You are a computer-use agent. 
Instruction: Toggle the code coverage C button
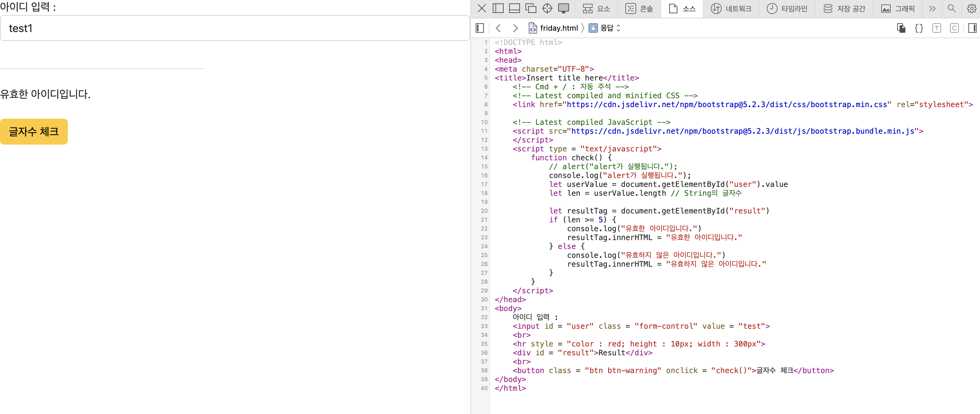[954, 28]
